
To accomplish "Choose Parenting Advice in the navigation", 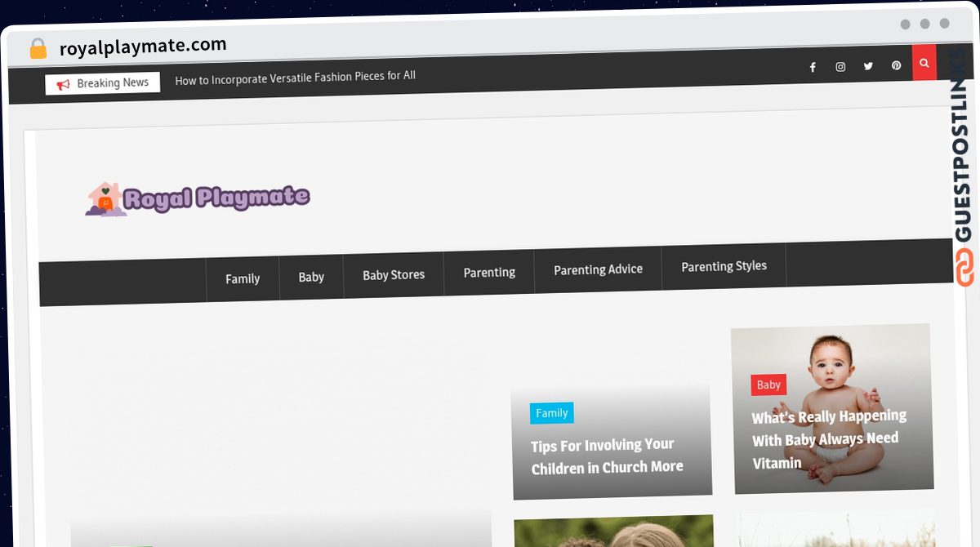I will (599, 269).
